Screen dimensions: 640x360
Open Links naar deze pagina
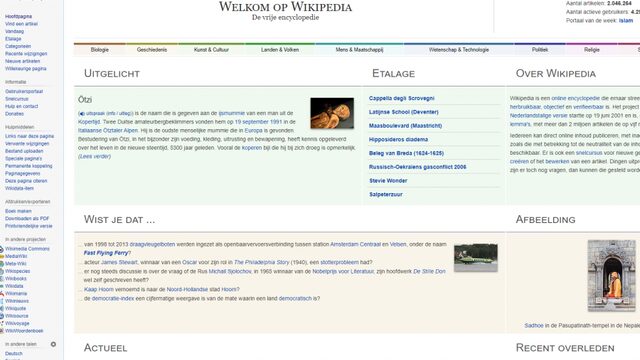pyautogui.click(x=29, y=136)
